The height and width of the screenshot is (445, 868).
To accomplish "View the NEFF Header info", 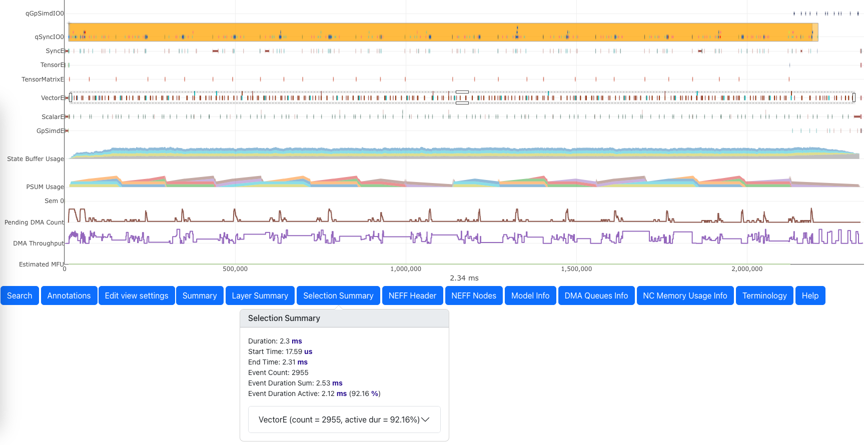I will point(412,295).
